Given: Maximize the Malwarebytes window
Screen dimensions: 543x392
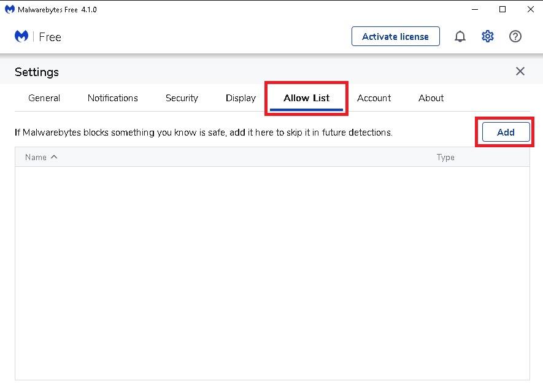Looking at the screenshot, I should [x=503, y=9].
